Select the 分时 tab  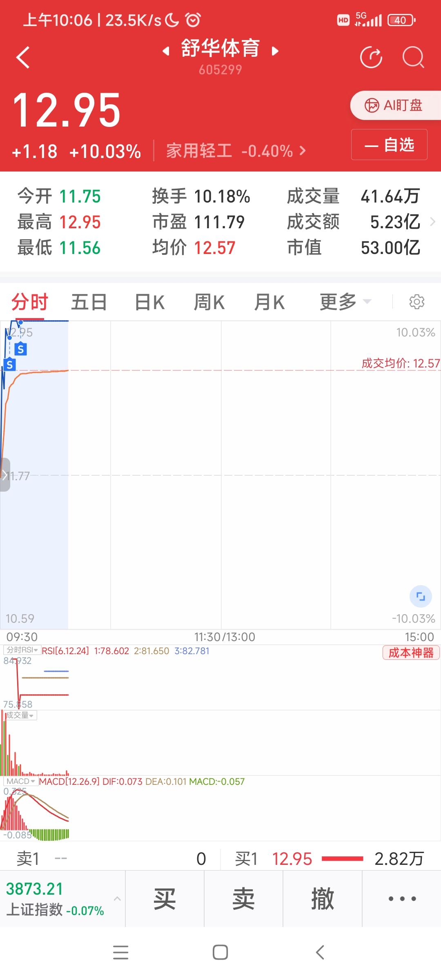click(29, 303)
